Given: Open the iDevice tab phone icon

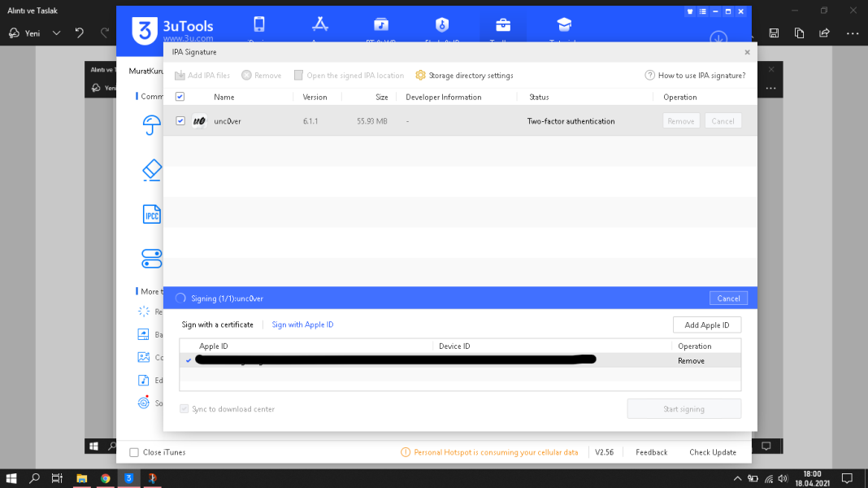Looking at the screenshot, I should [259, 24].
